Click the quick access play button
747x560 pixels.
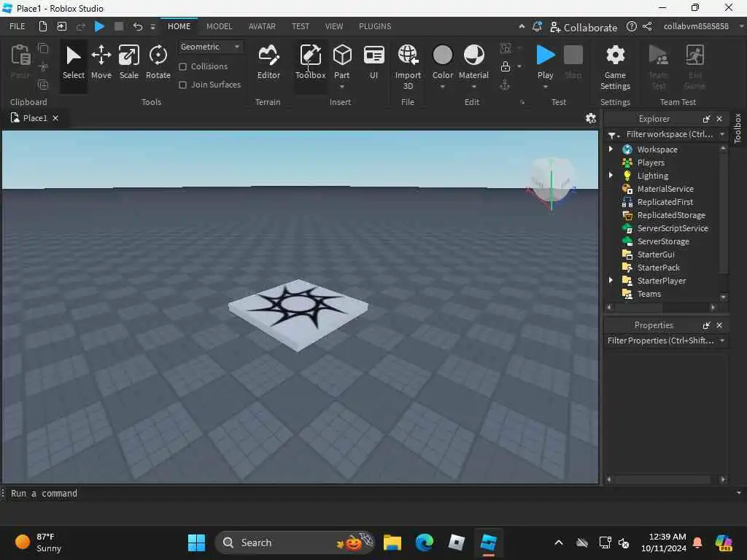[99, 26]
